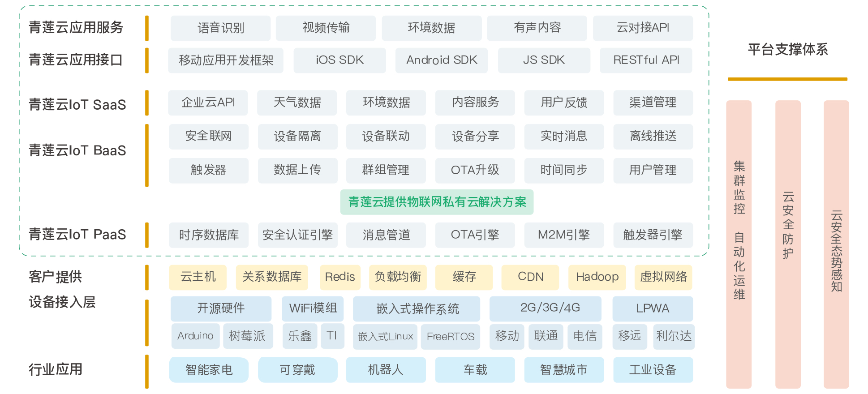Select the RESTful API box
Screen dimensions: 868x394
[646, 60]
